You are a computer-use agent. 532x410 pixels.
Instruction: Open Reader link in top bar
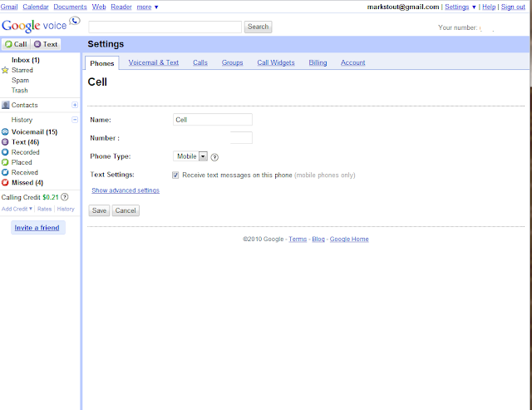[121, 7]
